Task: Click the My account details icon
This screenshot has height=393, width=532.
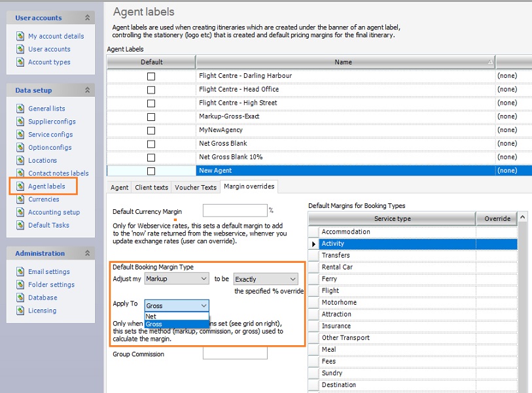Action: tap(20, 37)
